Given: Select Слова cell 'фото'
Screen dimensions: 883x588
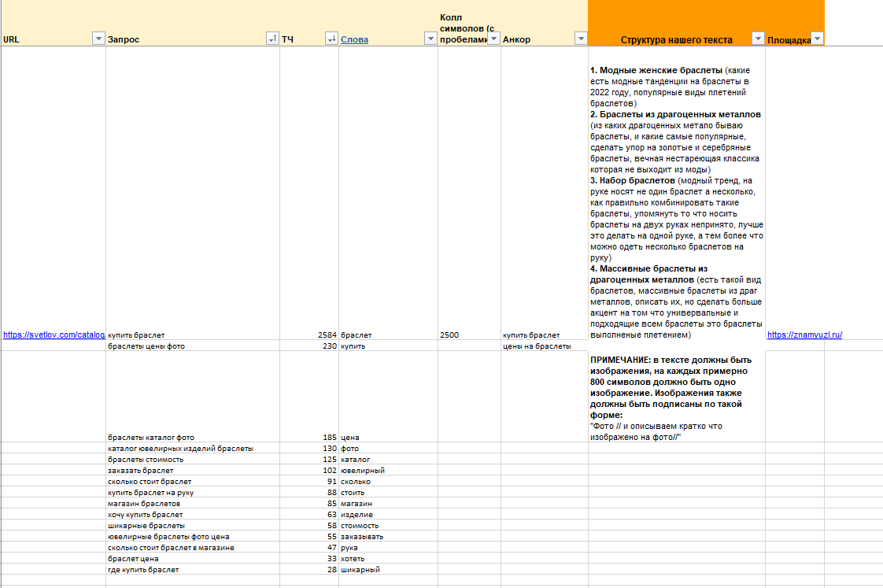Looking at the screenshot, I should click(388, 449).
